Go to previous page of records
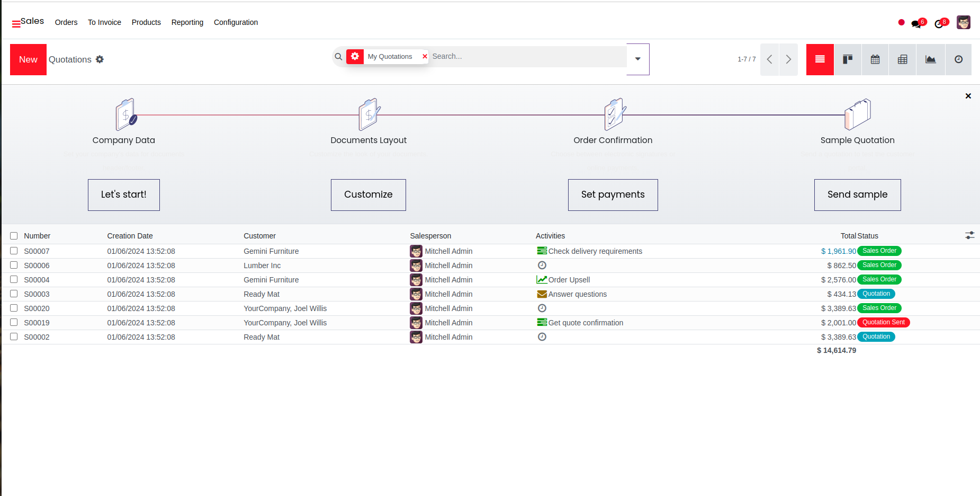The width and height of the screenshot is (980, 496). [769, 59]
